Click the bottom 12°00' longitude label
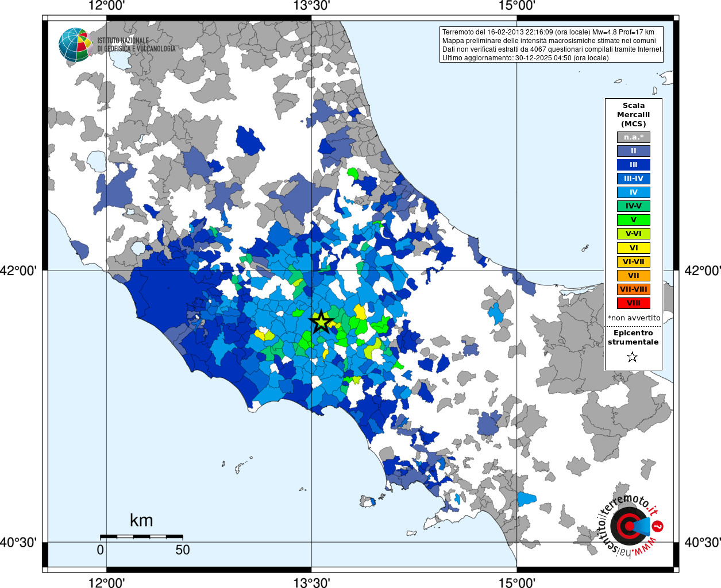 (x=107, y=582)
